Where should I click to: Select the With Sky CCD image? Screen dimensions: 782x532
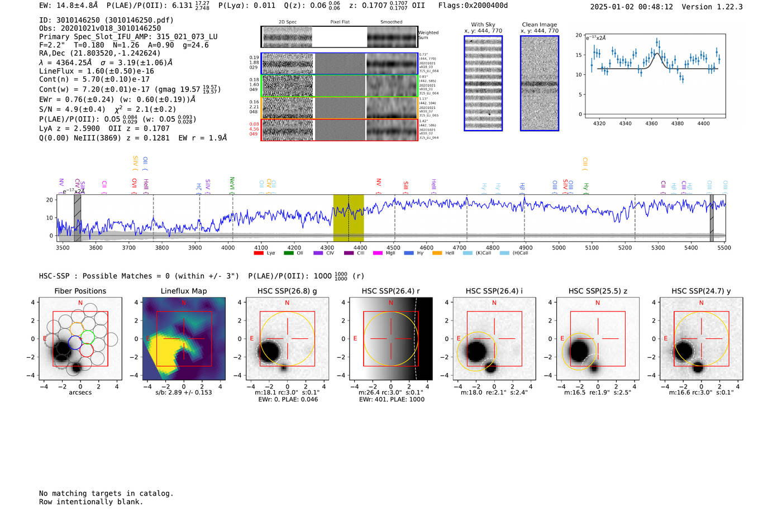pyautogui.click(x=483, y=83)
